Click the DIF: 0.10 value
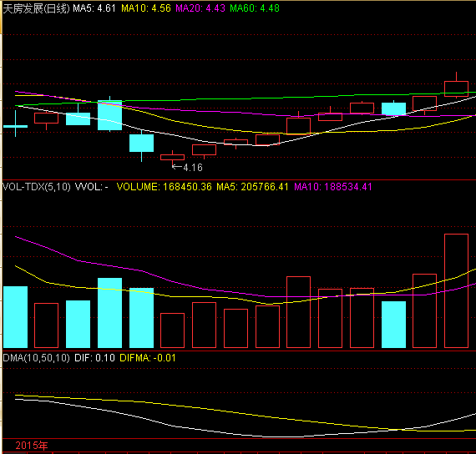The width and height of the screenshot is (476, 454). point(94,358)
